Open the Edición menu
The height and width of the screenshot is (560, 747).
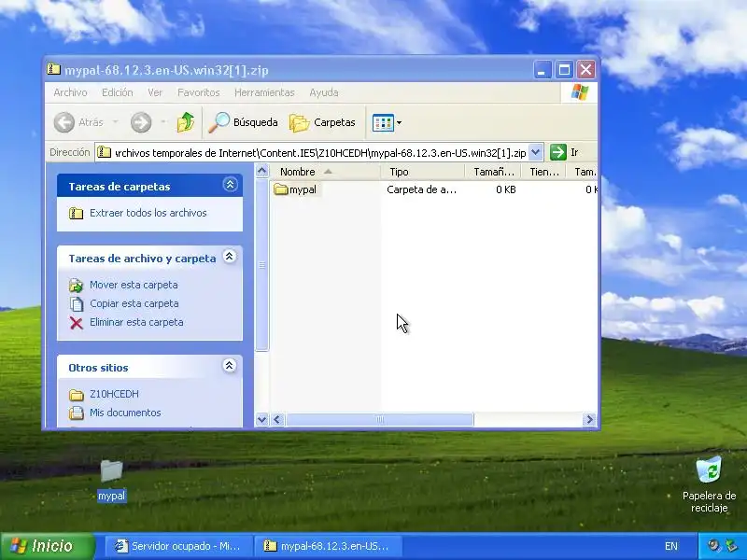click(x=118, y=92)
